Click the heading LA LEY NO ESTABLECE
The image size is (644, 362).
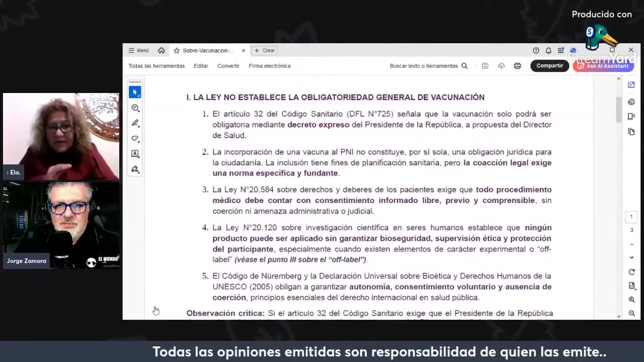click(336, 98)
